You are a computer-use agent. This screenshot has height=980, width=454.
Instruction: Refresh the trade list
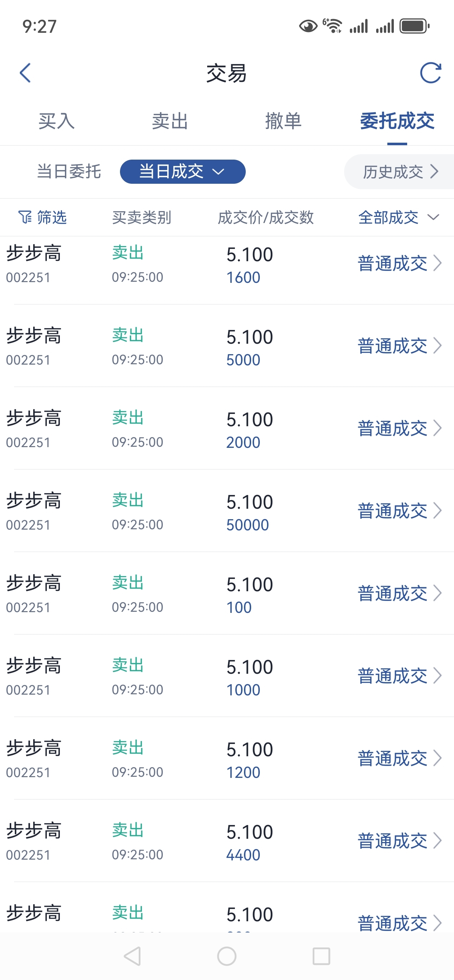click(x=431, y=73)
